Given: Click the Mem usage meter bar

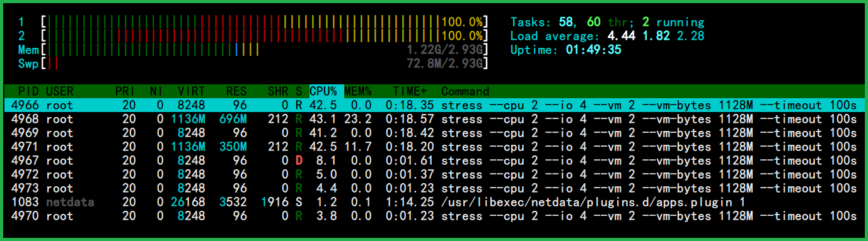Looking at the screenshot, I should (x=265, y=50).
